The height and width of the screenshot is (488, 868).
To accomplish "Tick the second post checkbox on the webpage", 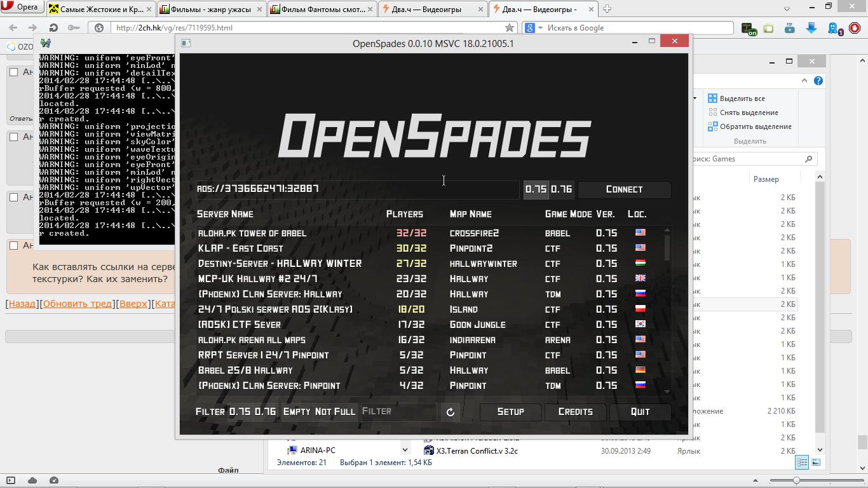I will [x=13, y=137].
